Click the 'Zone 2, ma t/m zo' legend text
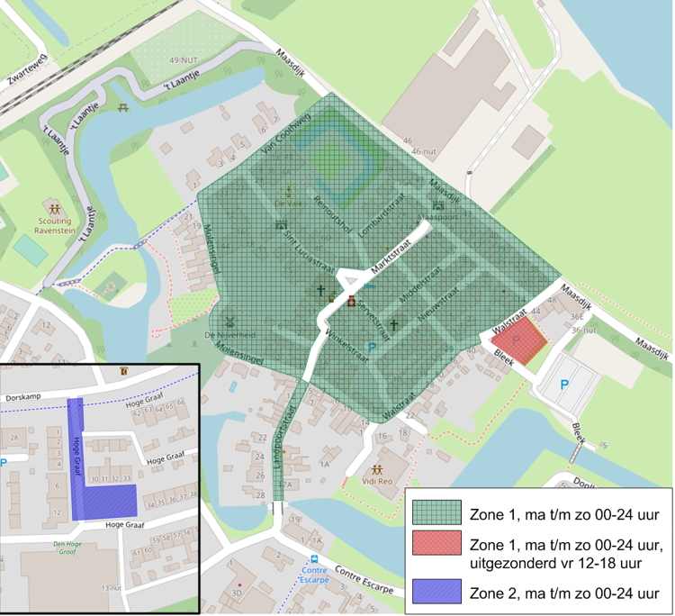The image size is (675, 616). pyautogui.click(x=564, y=591)
